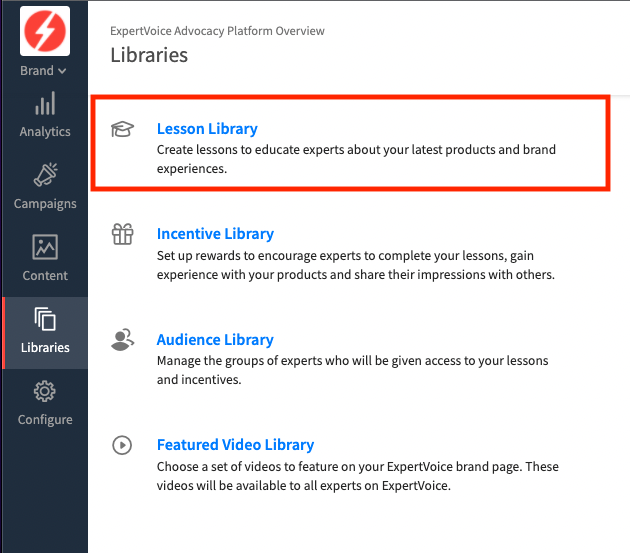Image resolution: width=630 pixels, height=553 pixels.
Task: Click the Campaigns sidebar label
Action: (45, 204)
